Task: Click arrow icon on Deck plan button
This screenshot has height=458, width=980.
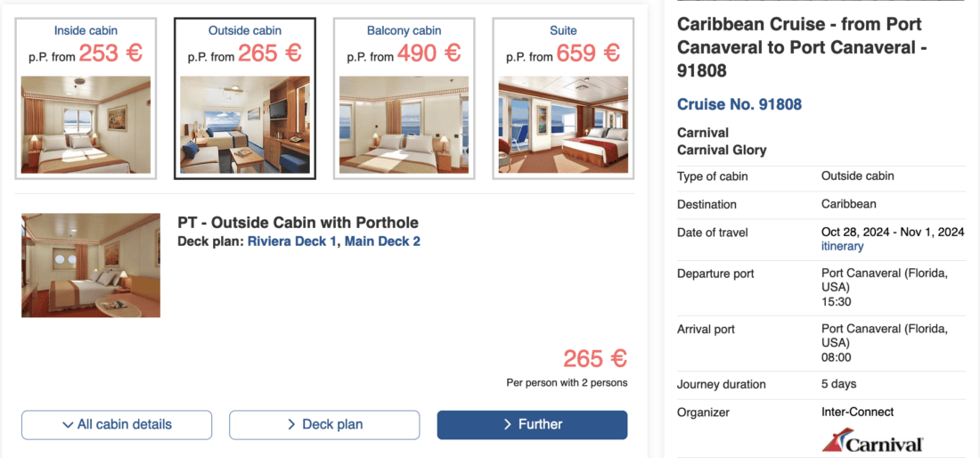Action: click(x=291, y=425)
